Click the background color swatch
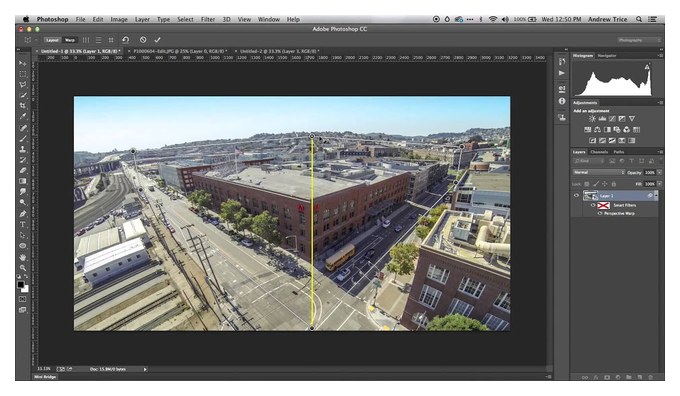The image size is (680, 396). click(x=25, y=289)
